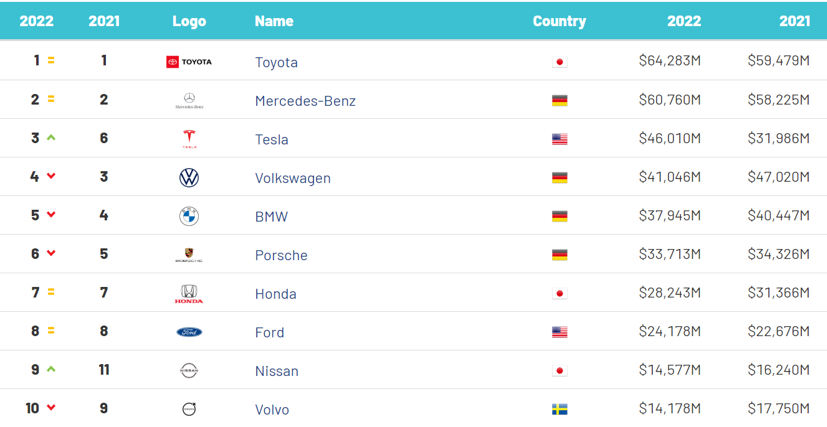Click the Volkswagen logo

pos(188,178)
